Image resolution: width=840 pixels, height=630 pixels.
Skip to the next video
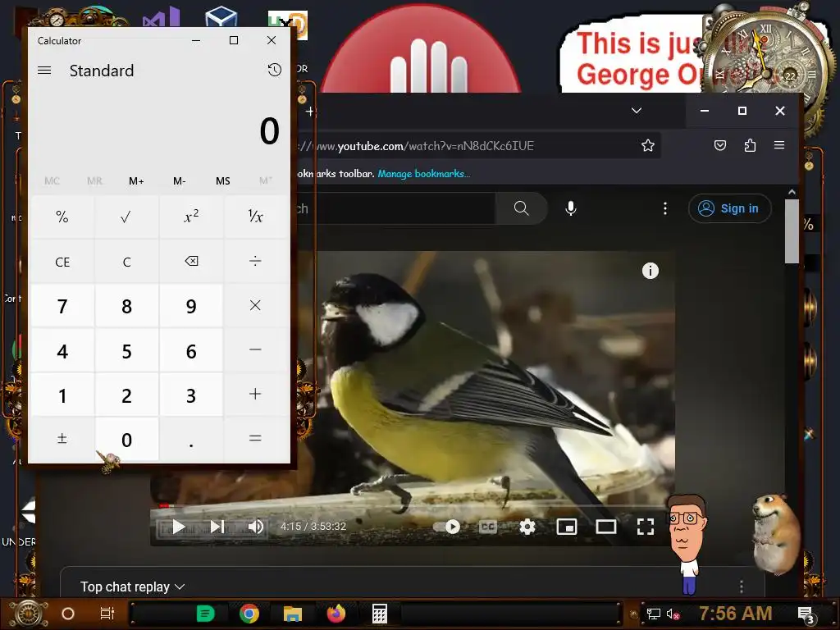[217, 527]
